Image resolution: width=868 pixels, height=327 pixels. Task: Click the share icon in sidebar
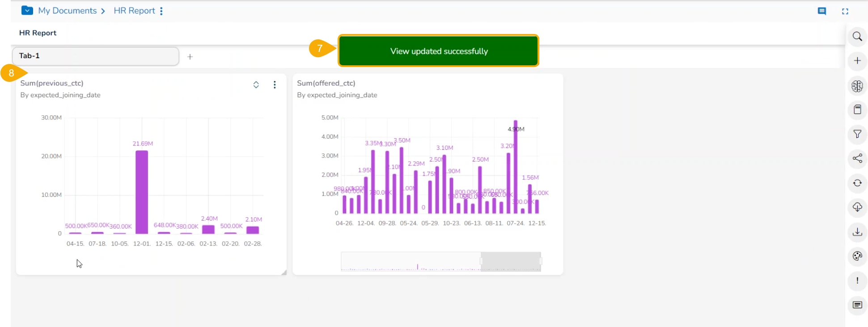click(857, 158)
